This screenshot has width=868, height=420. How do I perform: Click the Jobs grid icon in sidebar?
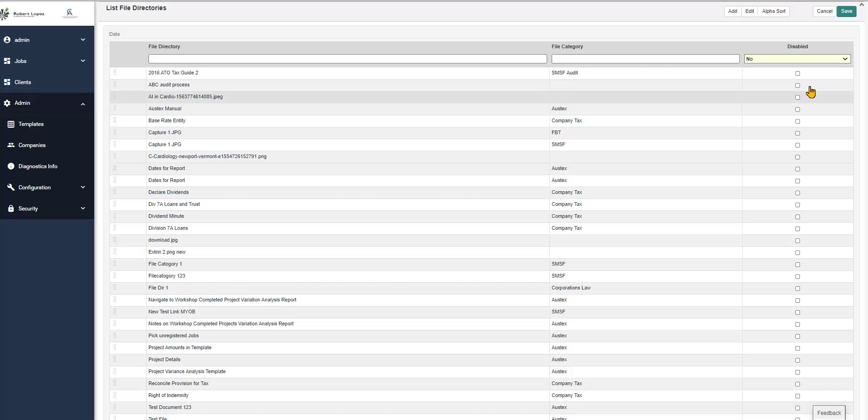7,61
